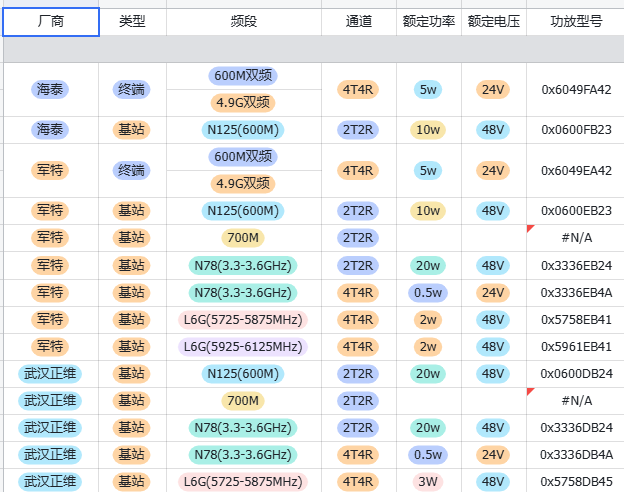Click the 额定电压 column header
The width and height of the screenshot is (624, 492).
(x=493, y=21)
